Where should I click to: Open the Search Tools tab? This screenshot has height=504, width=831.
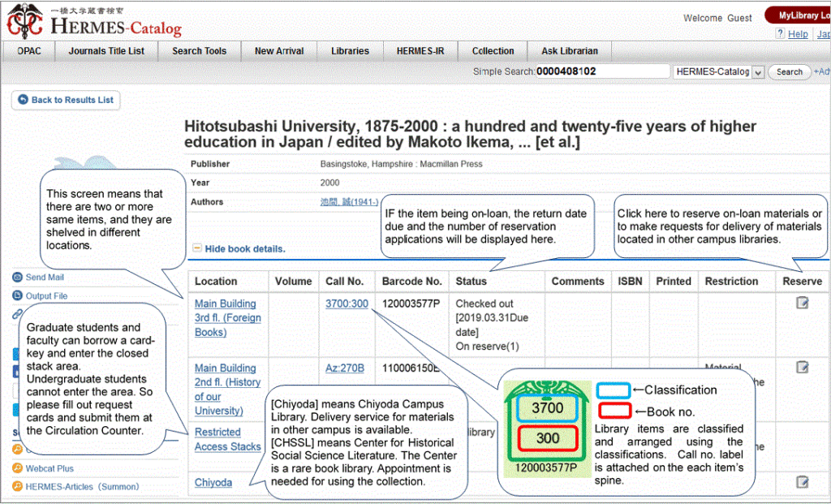(200, 51)
